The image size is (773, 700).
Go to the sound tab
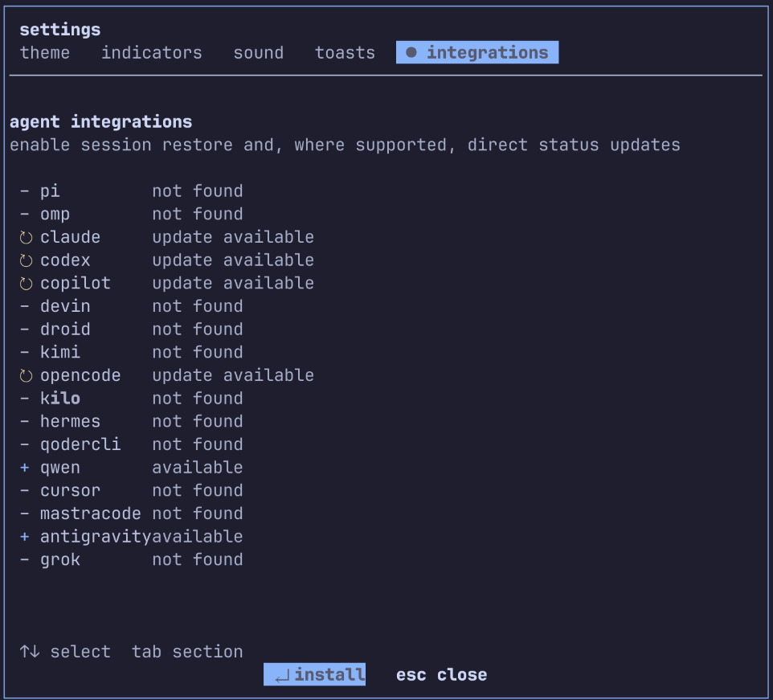258,53
